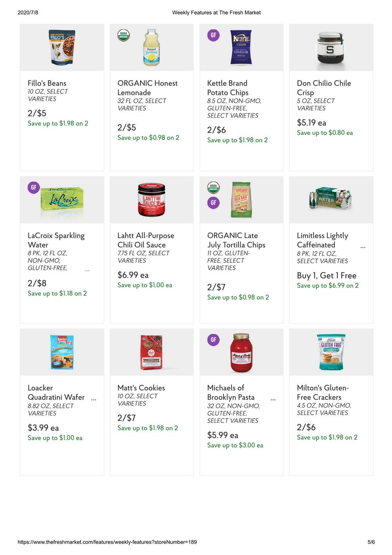Open the Matt's Cookies bag image
392x555 pixels.
[x=151, y=352]
